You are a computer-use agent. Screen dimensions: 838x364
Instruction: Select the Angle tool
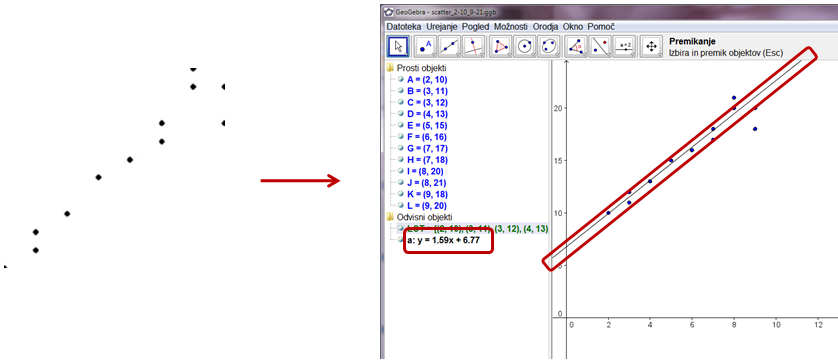[576, 47]
